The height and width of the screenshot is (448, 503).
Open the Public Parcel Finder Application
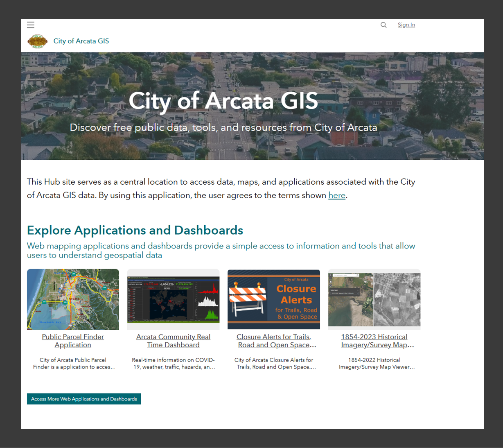point(72,341)
